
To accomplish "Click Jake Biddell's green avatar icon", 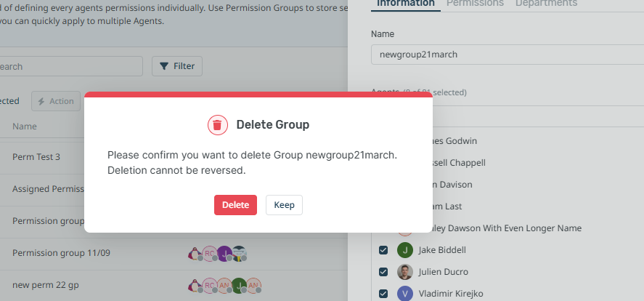I will click(x=405, y=250).
